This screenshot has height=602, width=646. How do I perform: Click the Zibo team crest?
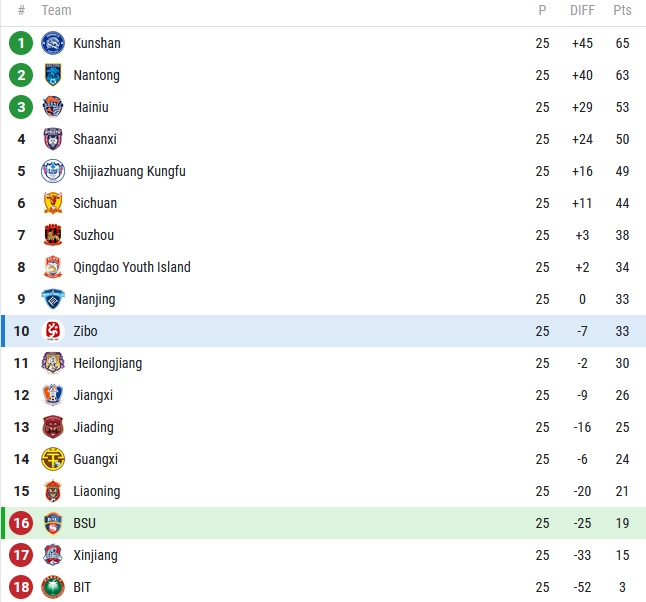pos(53,331)
